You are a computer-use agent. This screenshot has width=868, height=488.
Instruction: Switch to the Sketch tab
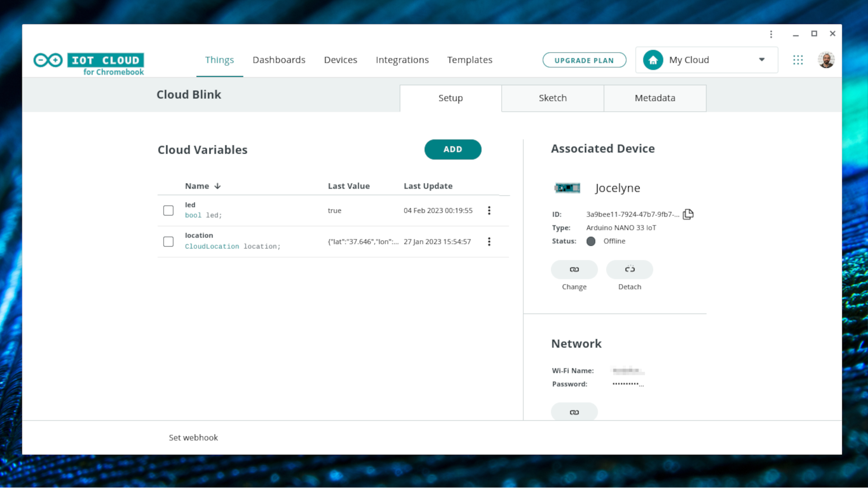coord(553,98)
